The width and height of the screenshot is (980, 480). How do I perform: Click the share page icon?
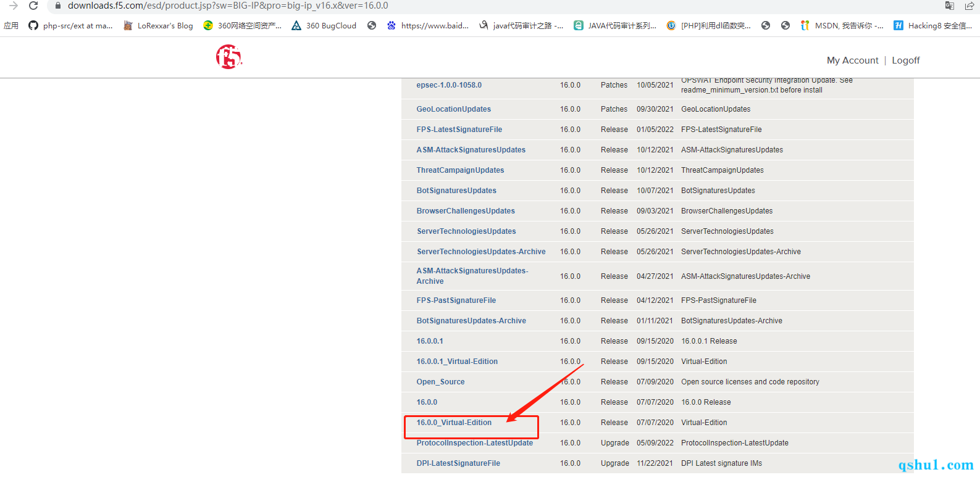pyautogui.click(x=970, y=6)
